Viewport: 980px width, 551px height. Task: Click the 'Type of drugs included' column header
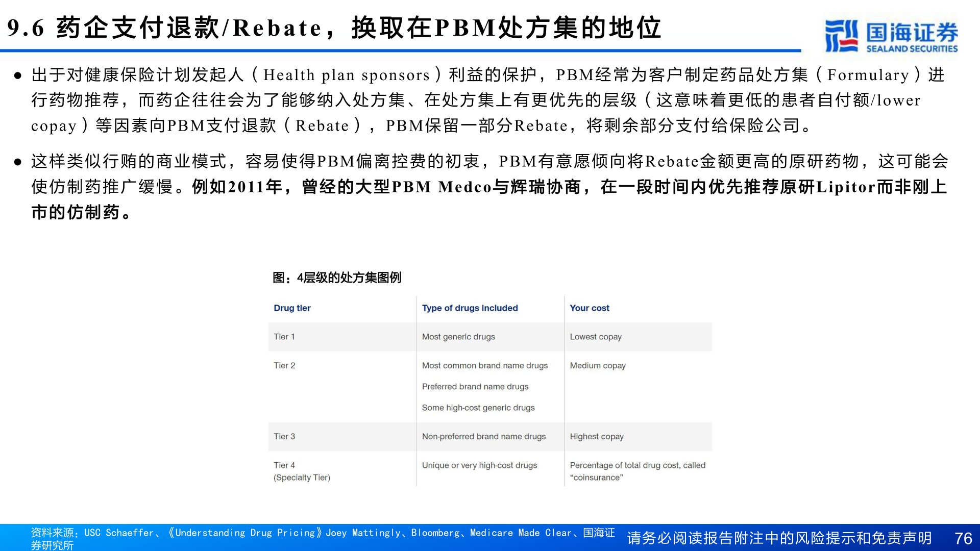470,308
